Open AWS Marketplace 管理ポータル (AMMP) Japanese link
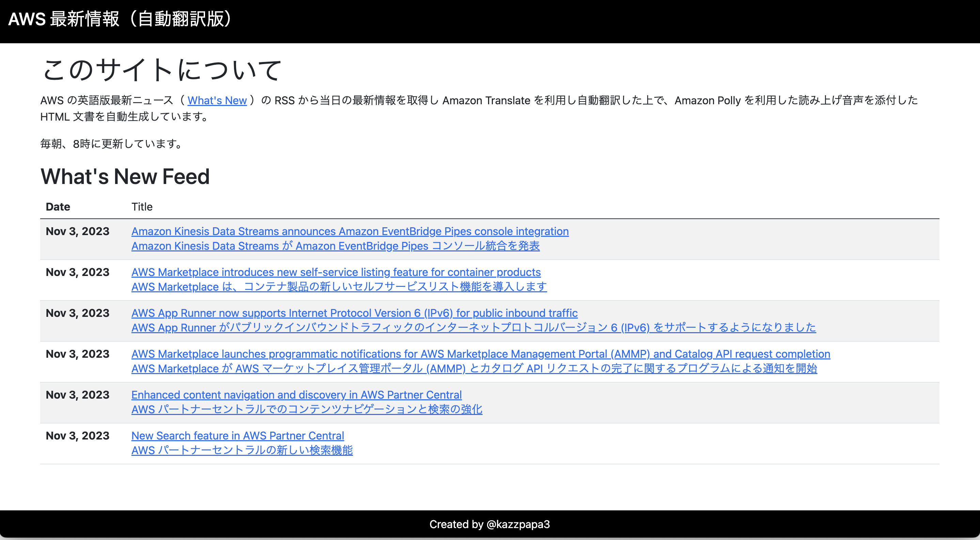The image size is (980, 540). pyautogui.click(x=475, y=368)
